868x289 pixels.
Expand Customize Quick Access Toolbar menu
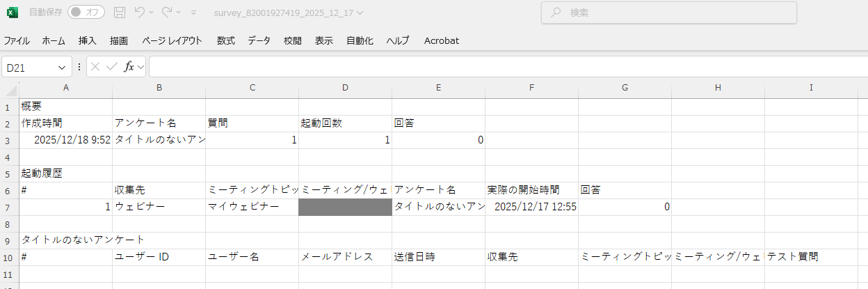point(193,13)
